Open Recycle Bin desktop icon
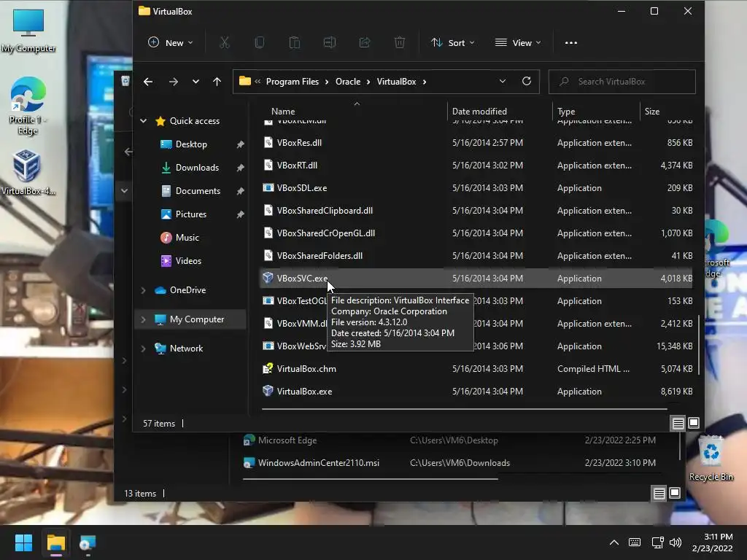The image size is (747, 560). point(711,459)
